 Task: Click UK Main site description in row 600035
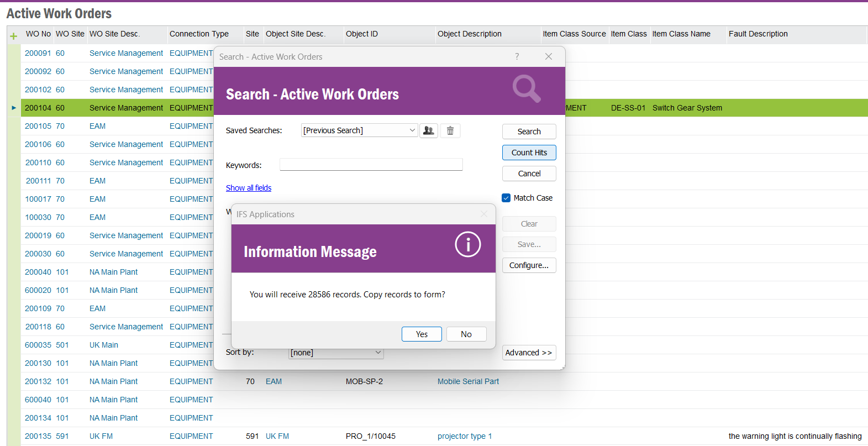104,345
